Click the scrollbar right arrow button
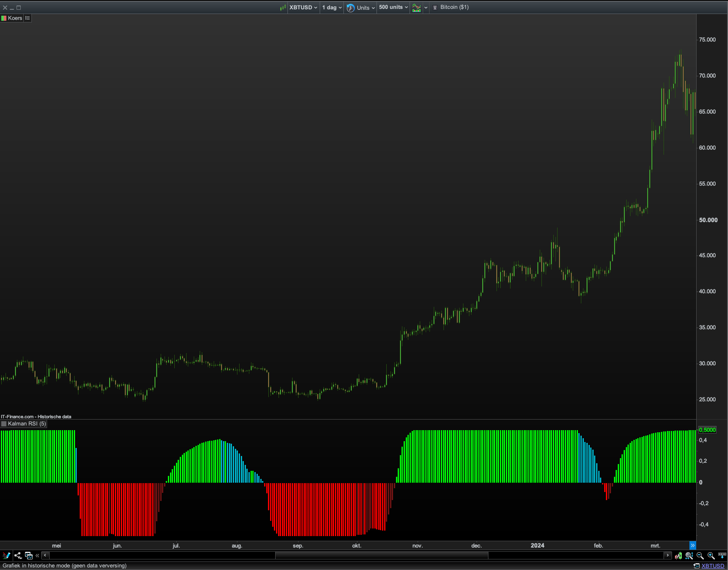 (x=667, y=555)
